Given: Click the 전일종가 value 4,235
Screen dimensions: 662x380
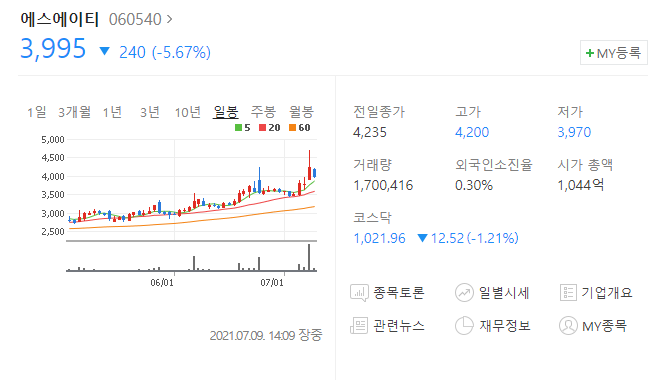Looking at the screenshot, I should [370, 133].
